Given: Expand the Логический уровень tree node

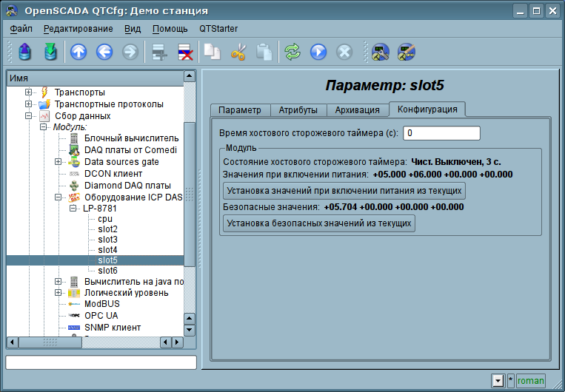Looking at the screenshot, I should [x=58, y=293].
